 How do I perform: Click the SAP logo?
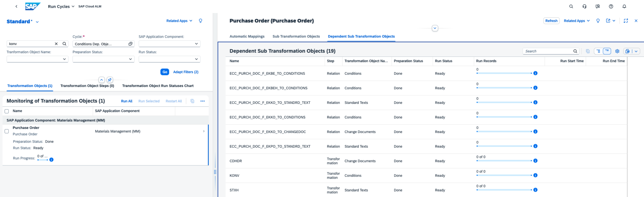(x=33, y=6)
